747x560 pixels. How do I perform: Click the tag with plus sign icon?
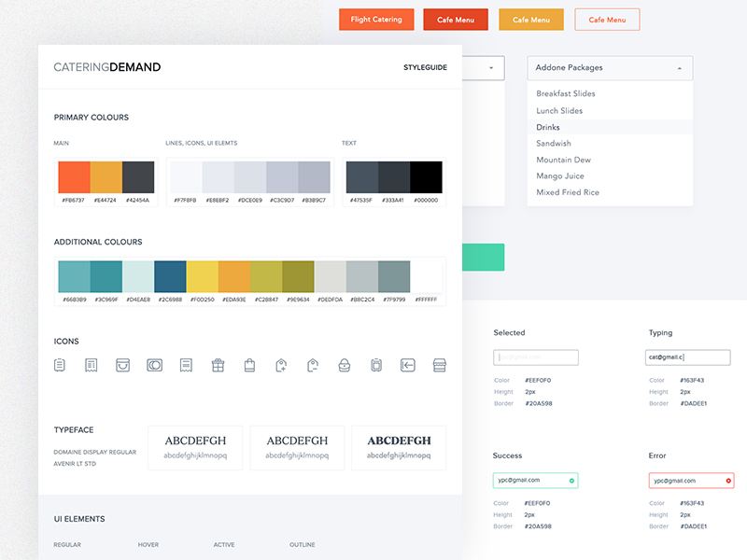tap(281, 366)
